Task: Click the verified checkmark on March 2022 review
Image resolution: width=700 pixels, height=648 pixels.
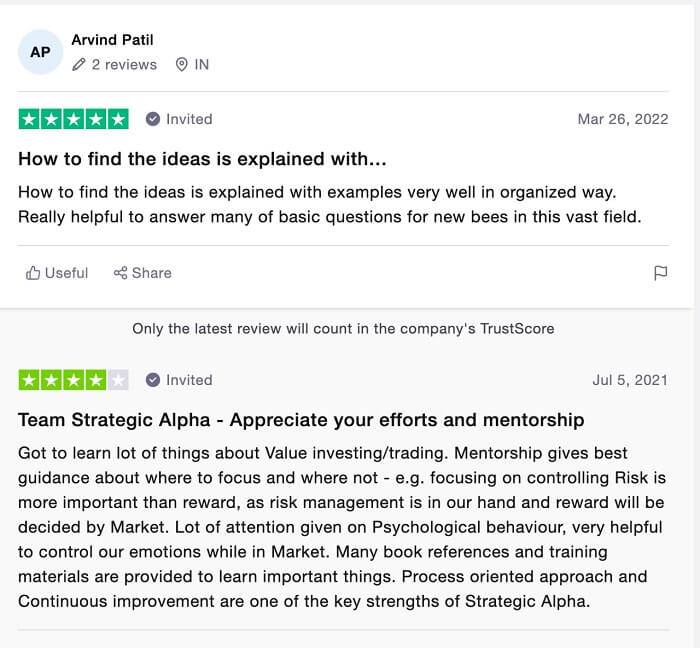Action: 153,119
